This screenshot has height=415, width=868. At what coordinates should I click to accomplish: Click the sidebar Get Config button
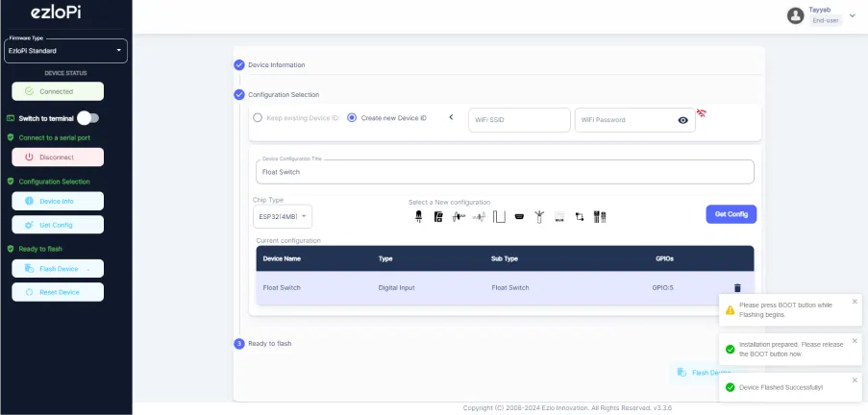pos(58,225)
